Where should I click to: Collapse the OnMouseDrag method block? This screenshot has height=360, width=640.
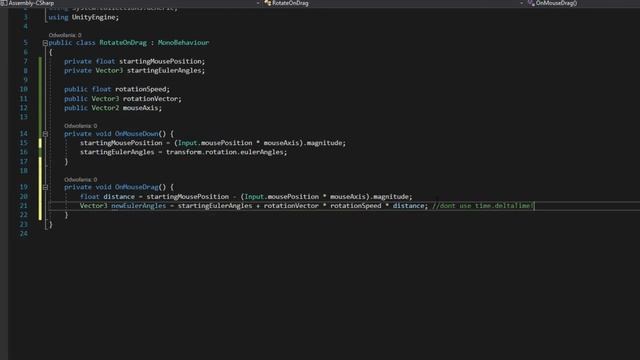(45, 187)
